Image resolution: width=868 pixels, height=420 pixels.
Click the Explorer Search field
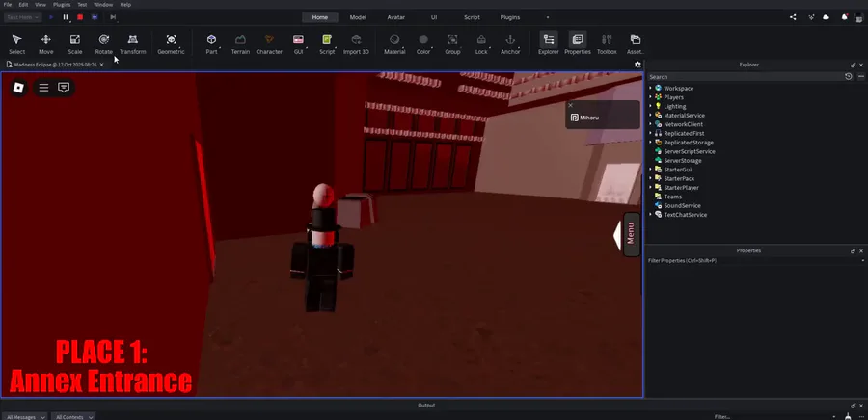[745, 77]
